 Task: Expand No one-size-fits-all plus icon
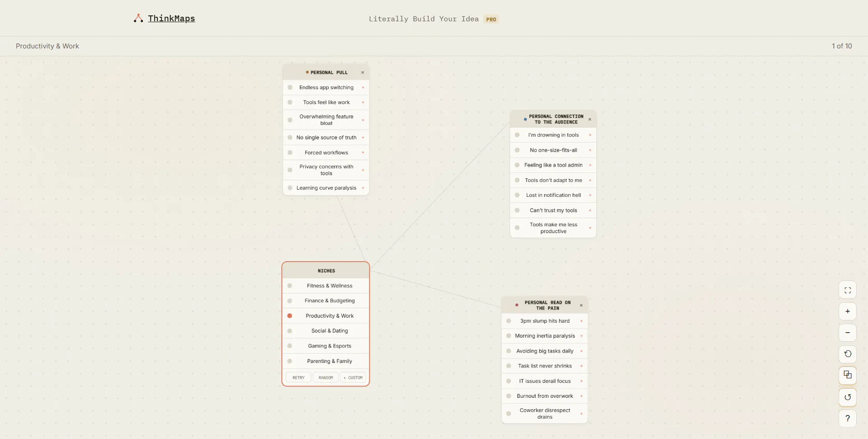pos(590,150)
